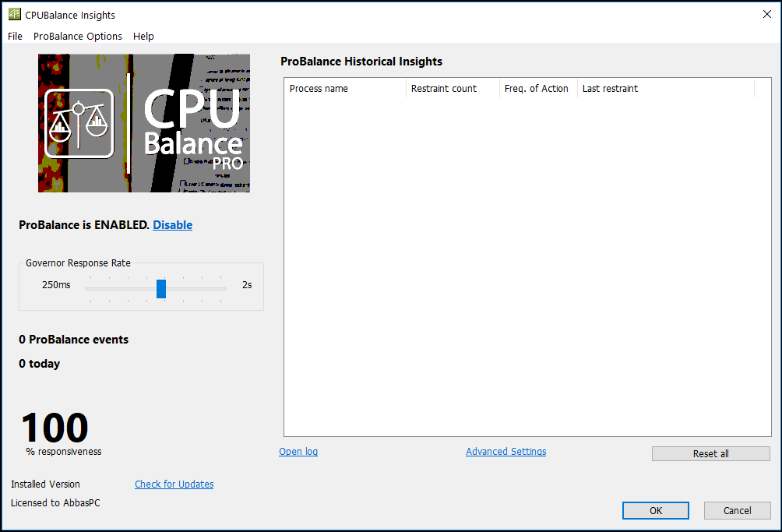Image resolution: width=782 pixels, height=532 pixels.
Task: Close the CPUBalance Insights window
Action: [767, 15]
